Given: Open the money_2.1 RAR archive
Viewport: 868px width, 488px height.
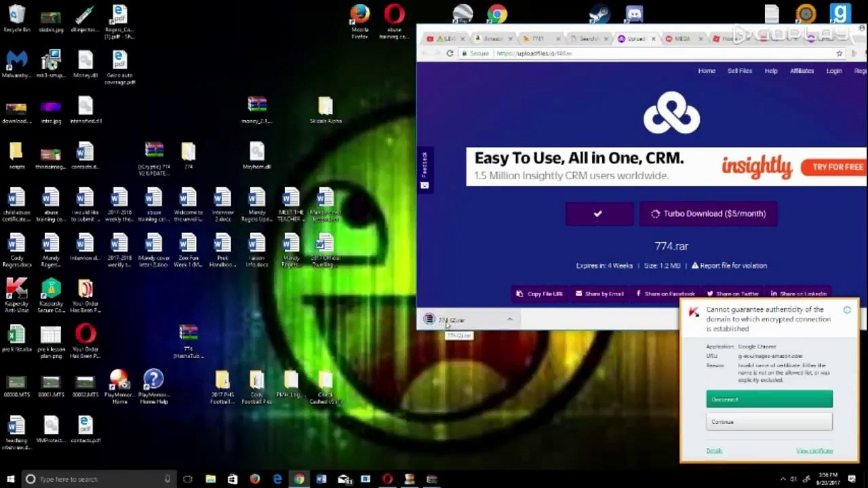Looking at the screenshot, I should pos(257,110).
